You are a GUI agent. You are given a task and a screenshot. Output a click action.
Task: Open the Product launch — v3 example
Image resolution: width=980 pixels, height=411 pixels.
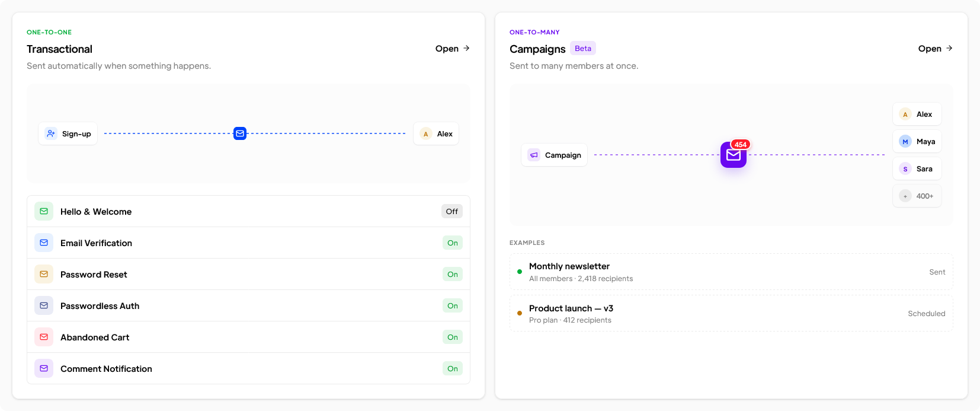(731, 313)
